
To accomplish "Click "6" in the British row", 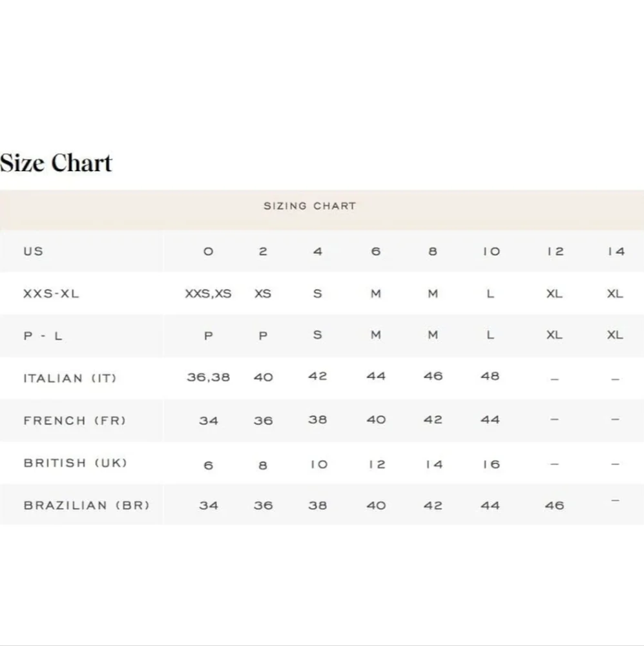I will click(209, 466).
